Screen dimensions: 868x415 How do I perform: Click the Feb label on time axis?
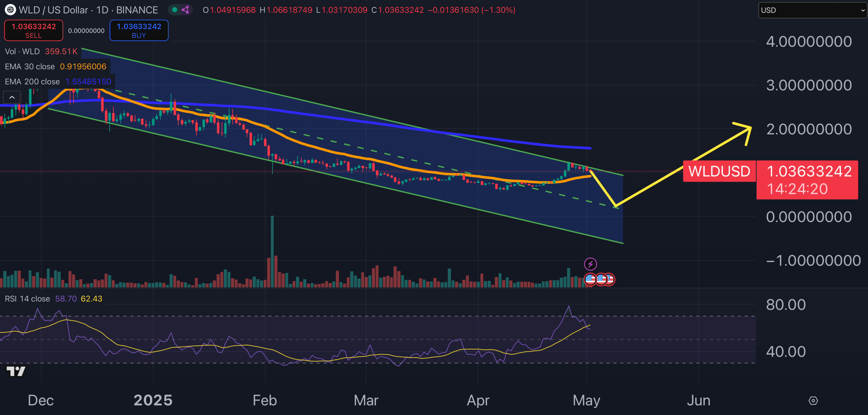(265, 401)
